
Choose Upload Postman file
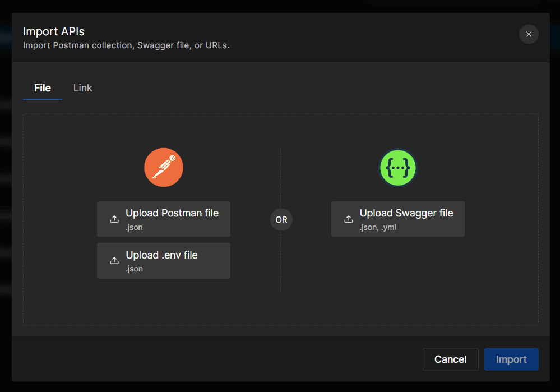tap(172, 214)
